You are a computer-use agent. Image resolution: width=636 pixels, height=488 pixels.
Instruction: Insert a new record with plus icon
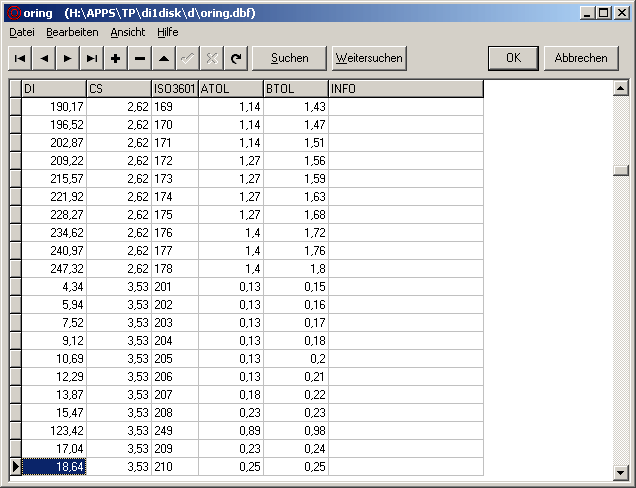pos(116,58)
